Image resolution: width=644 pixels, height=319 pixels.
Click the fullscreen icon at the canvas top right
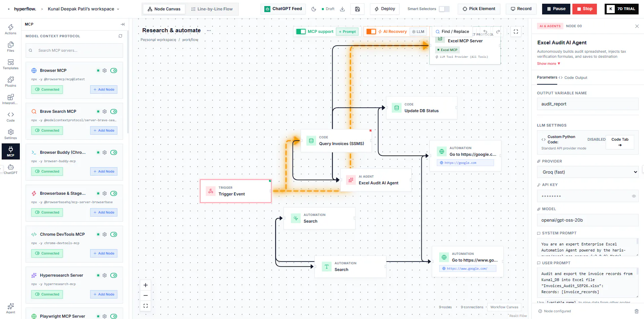click(516, 32)
